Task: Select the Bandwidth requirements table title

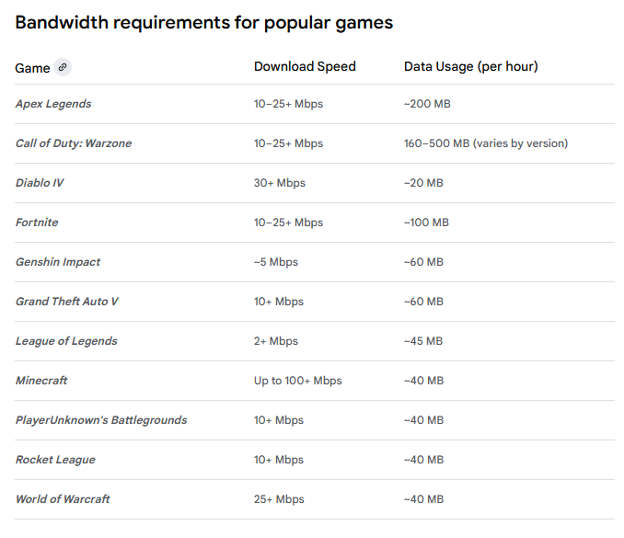Action: (204, 22)
